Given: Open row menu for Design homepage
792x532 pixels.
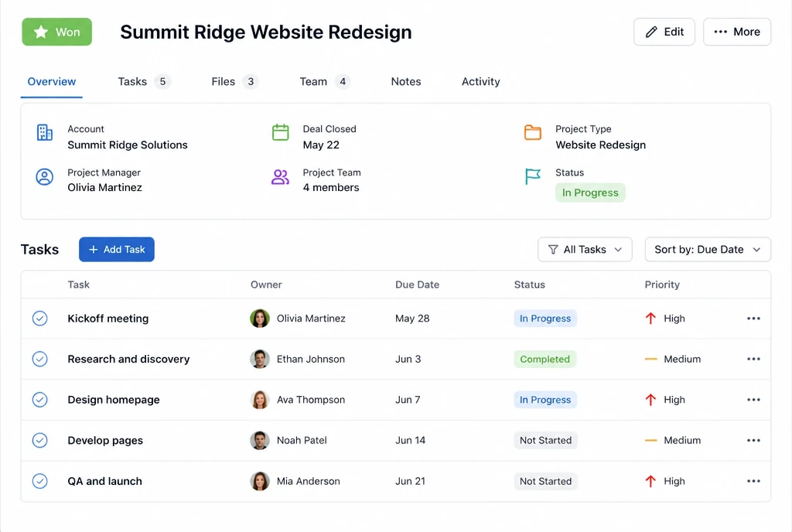Looking at the screenshot, I should [x=753, y=400].
